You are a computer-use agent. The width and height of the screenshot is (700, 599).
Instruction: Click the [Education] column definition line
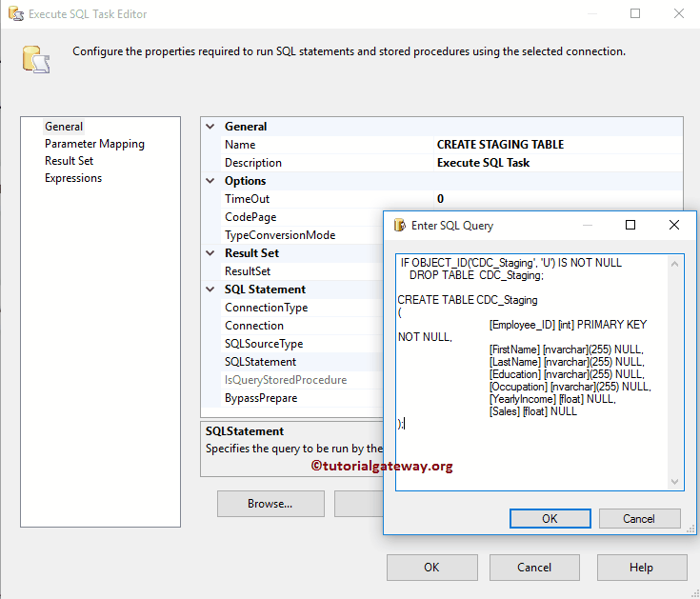[567, 374]
